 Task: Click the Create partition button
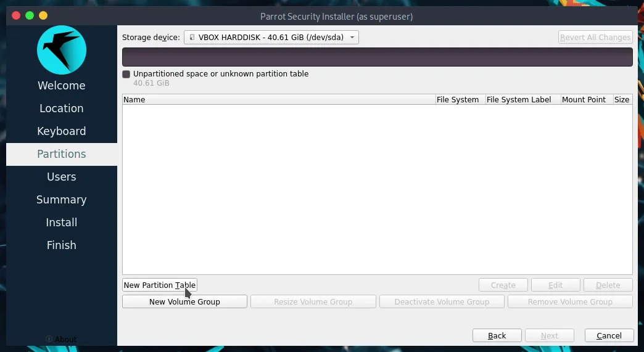(x=503, y=285)
